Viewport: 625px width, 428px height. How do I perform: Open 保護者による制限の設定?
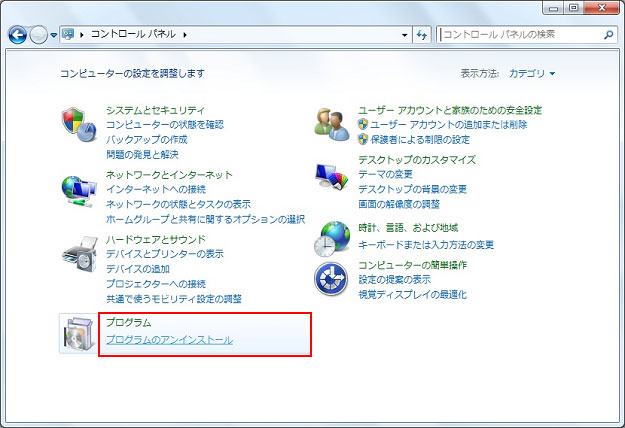click(x=420, y=139)
